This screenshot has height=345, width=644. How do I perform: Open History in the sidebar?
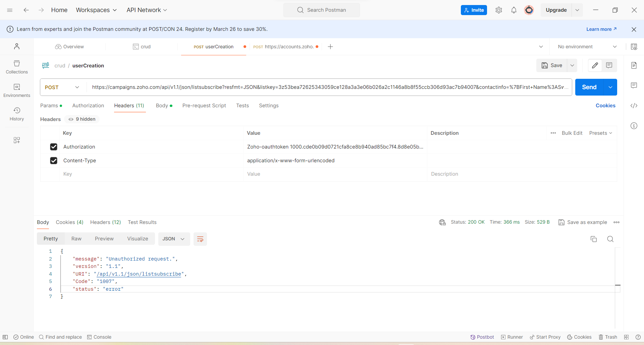pos(17,114)
